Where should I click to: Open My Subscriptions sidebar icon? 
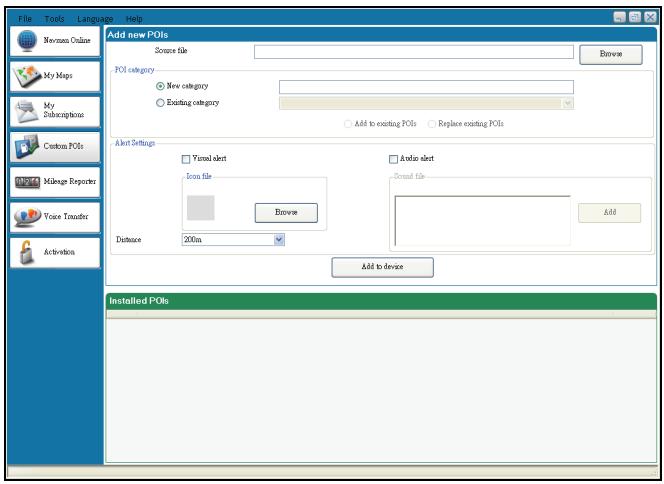[x=23, y=110]
